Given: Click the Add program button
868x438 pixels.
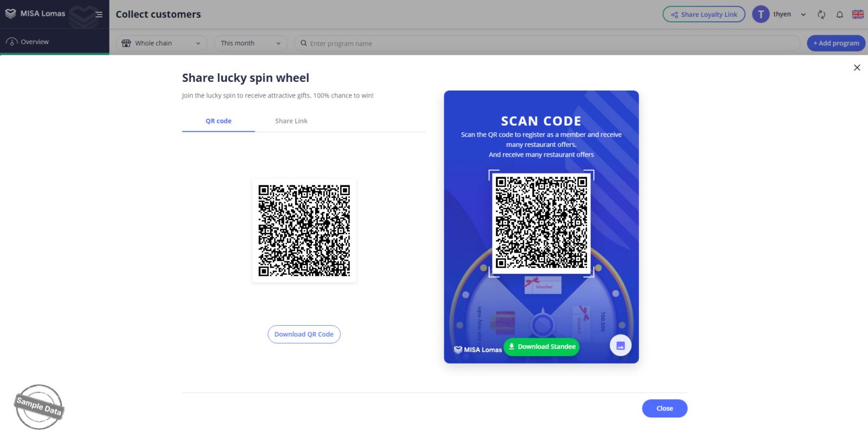Looking at the screenshot, I should (835, 43).
